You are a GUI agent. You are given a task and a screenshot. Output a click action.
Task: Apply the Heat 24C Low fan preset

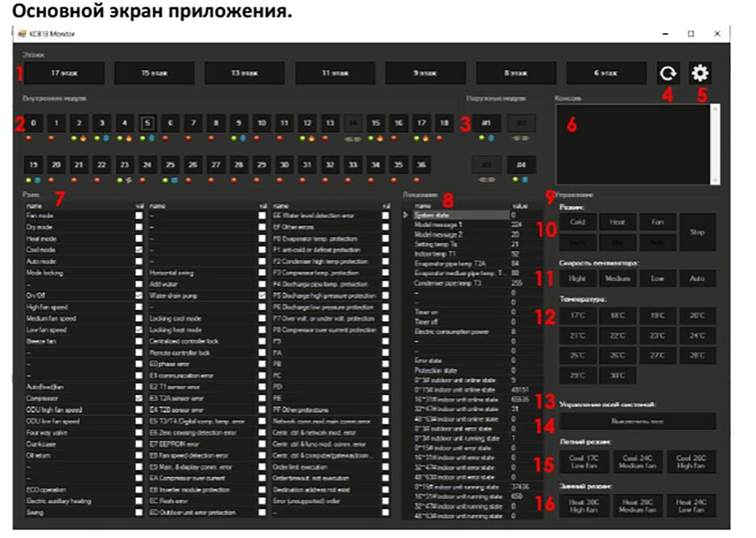(691, 506)
